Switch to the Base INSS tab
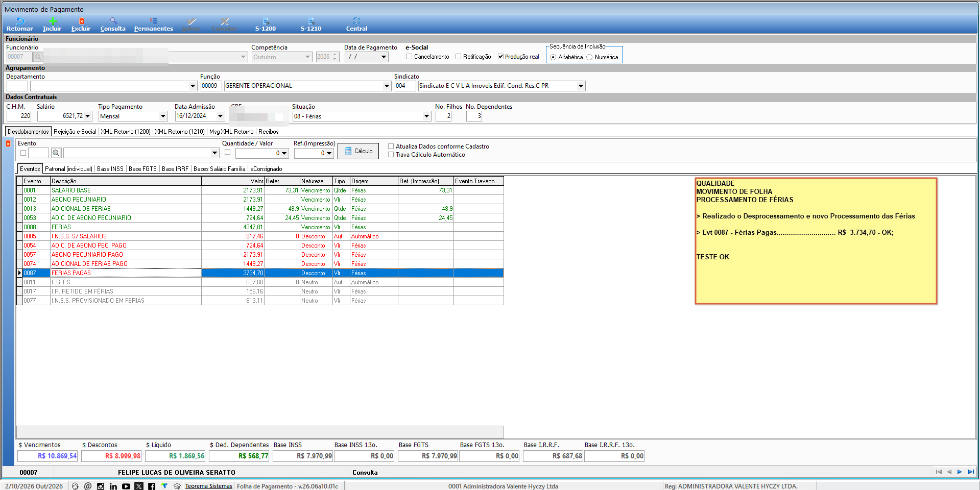This screenshot has height=490, width=980. pos(110,169)
